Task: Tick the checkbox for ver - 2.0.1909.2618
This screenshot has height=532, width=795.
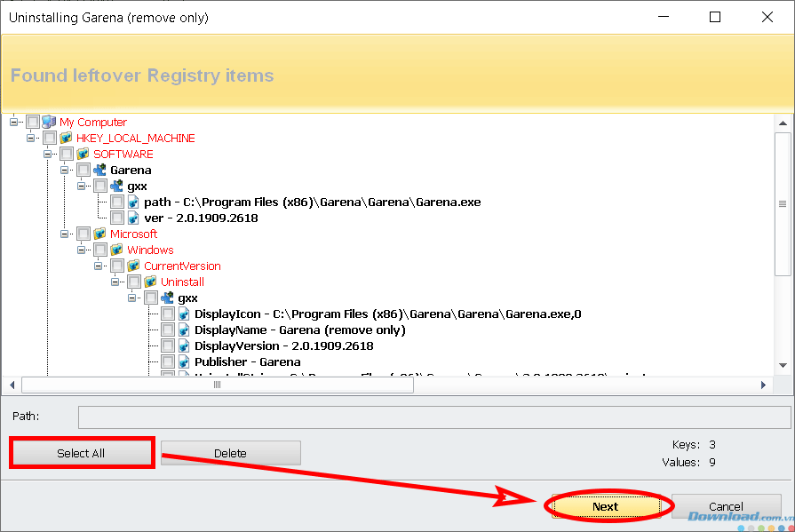Action: click(x=117, y=218)
